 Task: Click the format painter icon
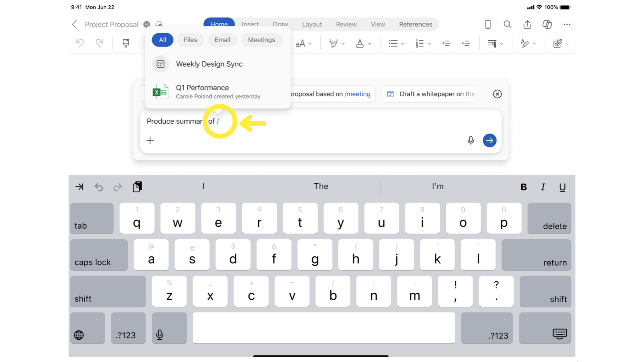pyautogui.click(x=126, y=43)
